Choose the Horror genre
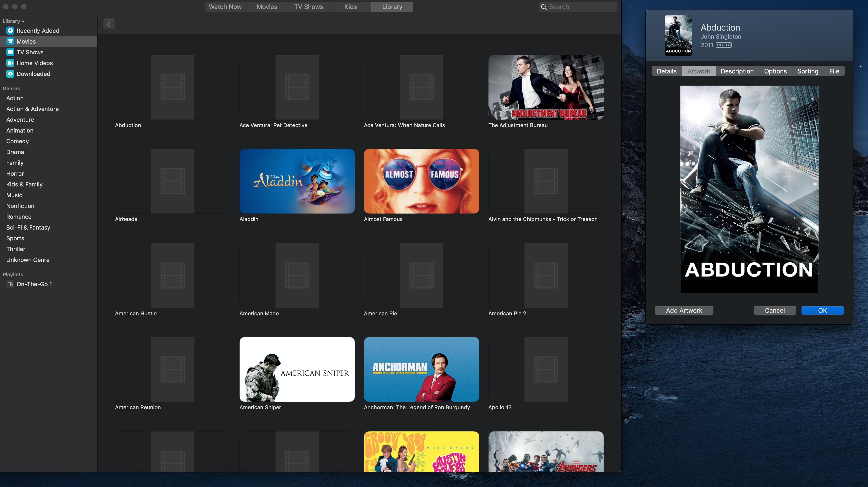The height and width of the screenshot is (487, 868). click(x=49, y=174)
